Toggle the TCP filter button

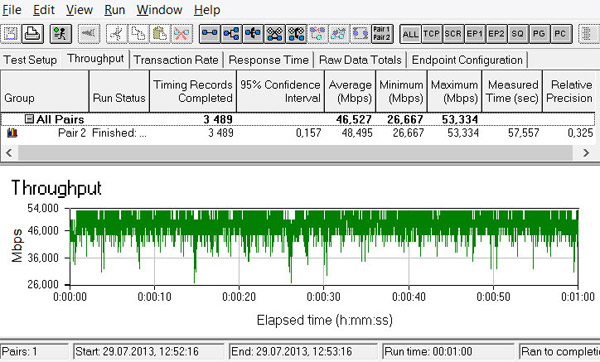[x=432, y=34]
